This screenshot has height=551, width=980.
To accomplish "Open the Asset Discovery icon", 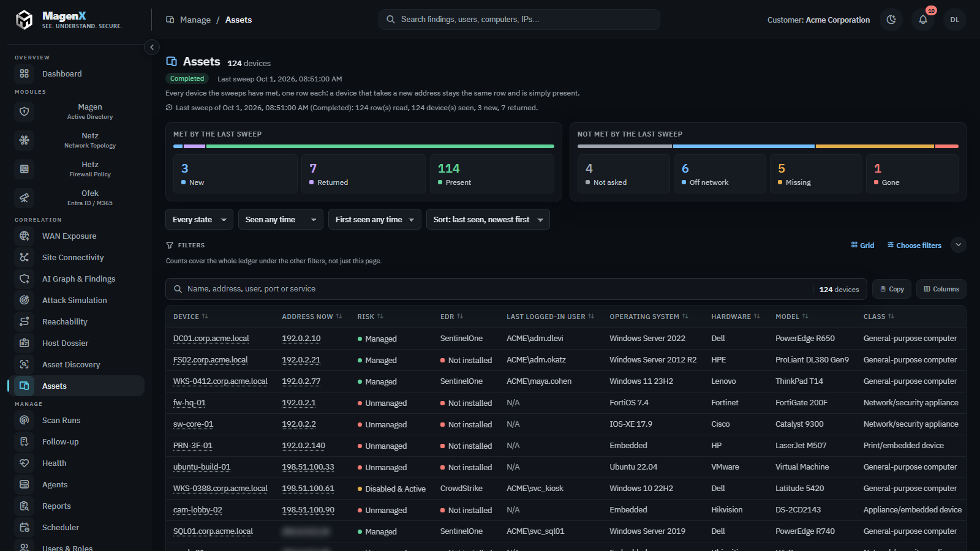I will [x=24, y=364].
